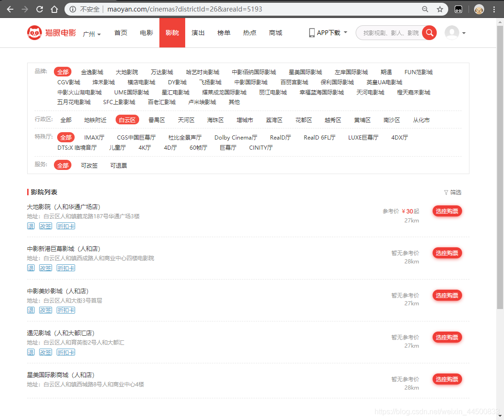Click the red search button
The height and width of the screenshot is (420, 504).
click(429, 33)
